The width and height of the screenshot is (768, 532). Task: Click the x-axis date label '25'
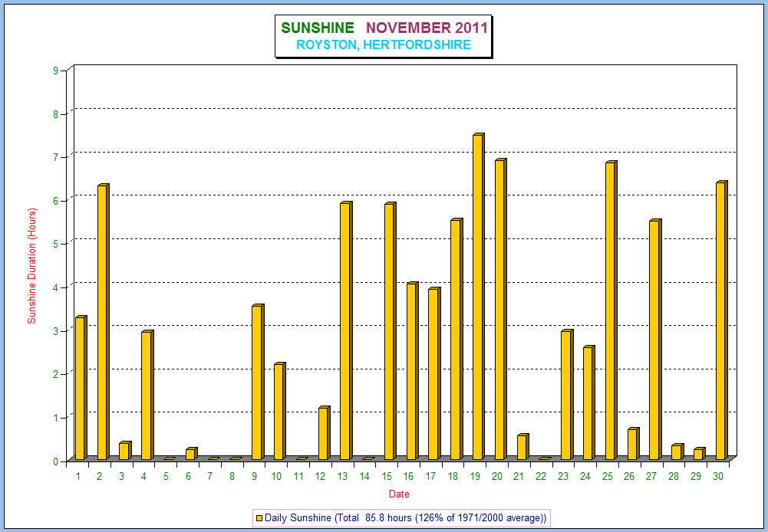click(x=608, y=476)
